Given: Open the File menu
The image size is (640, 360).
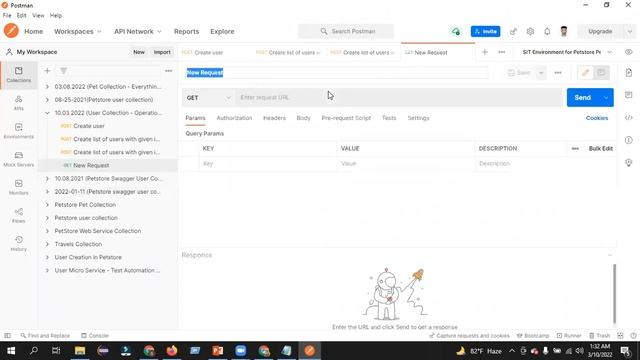Looking at the screenshot, I should point(7,16).
